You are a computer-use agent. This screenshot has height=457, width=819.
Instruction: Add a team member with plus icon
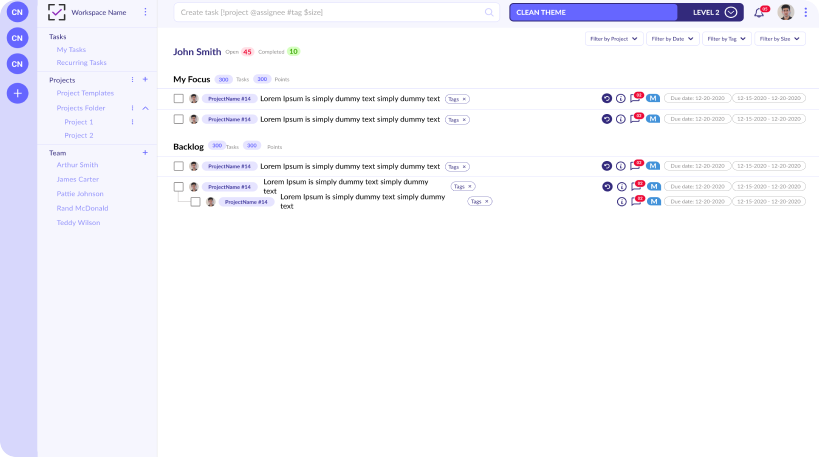pos(145,153)
